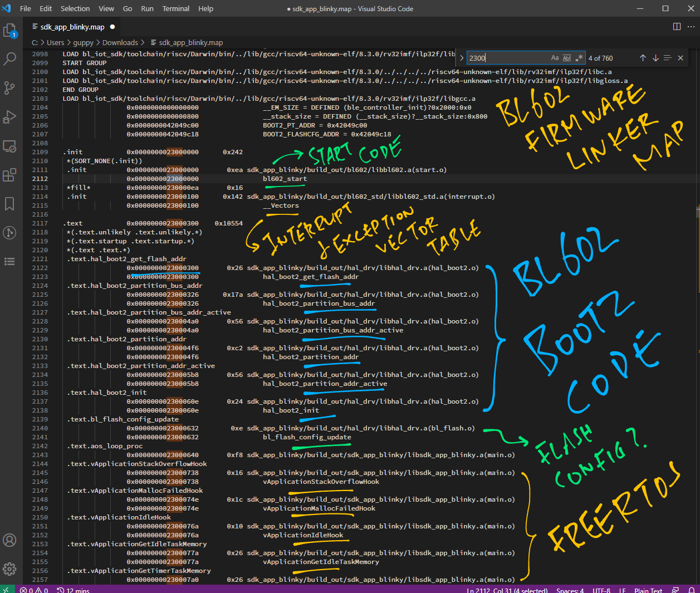Open the Bookmarks view in activity bar
Screen dimensions: 700x593
[10, 204]
